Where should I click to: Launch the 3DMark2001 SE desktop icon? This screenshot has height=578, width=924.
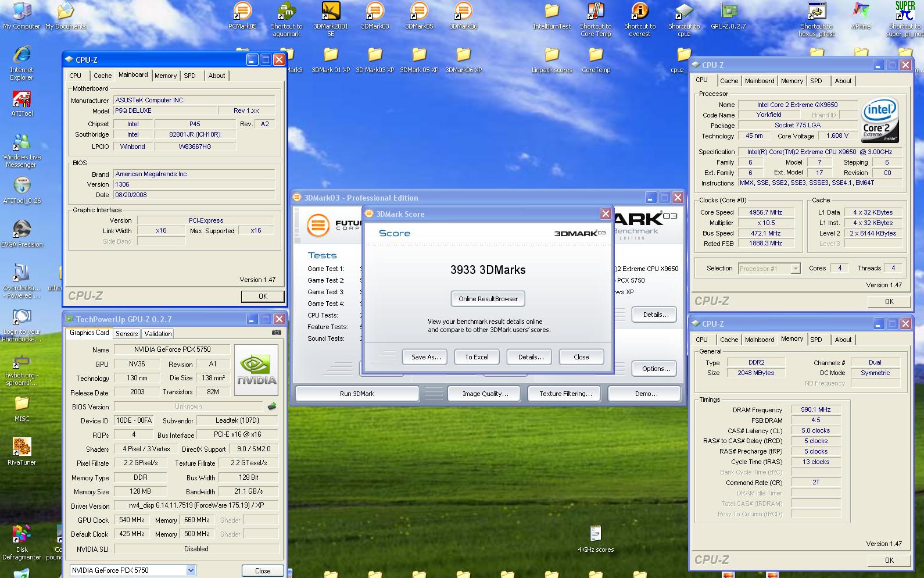pos(331,19)
